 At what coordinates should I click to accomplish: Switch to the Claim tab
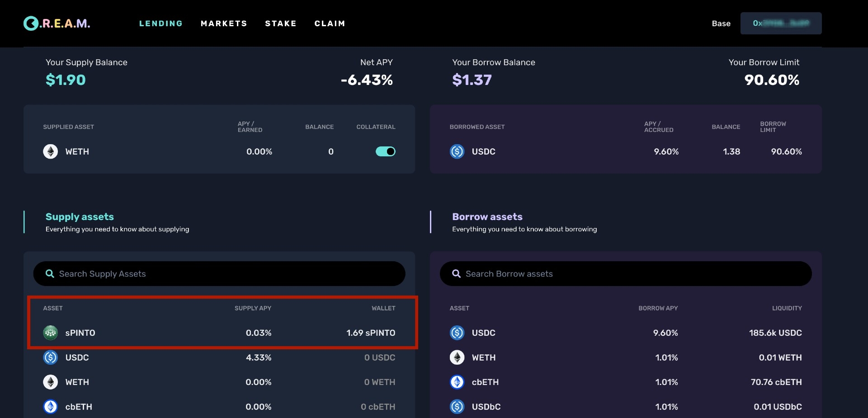pyautogui.click(x=330, y=23)
